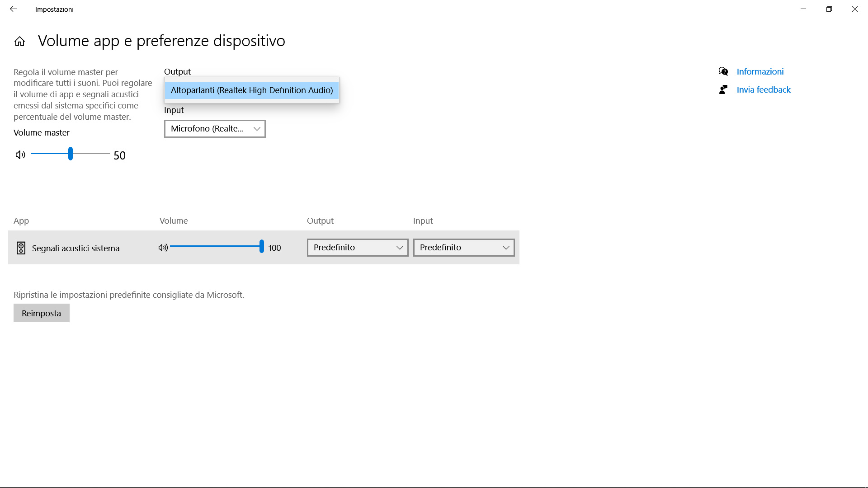Click the back arrow in title bar

point(13,9)
